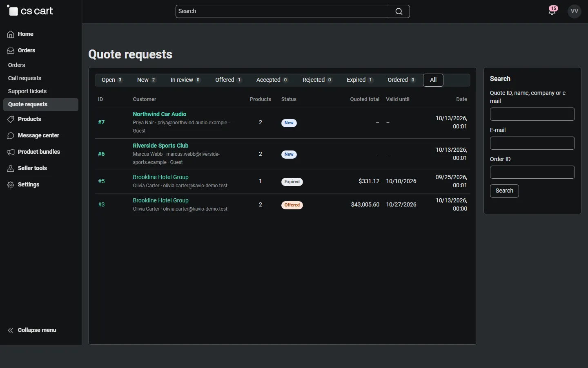
Task: Click into the Order ID filter field
Action: tap(532, 172)
